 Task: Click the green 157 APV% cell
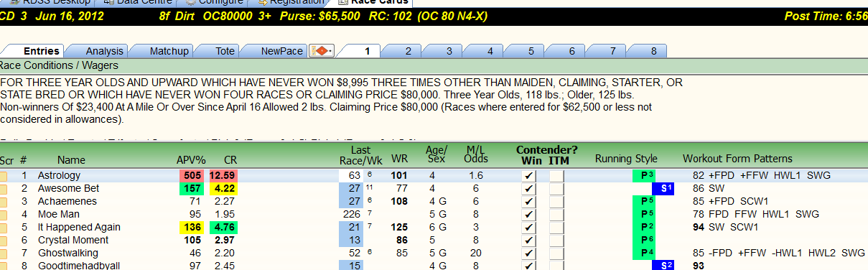click(192, 188)
